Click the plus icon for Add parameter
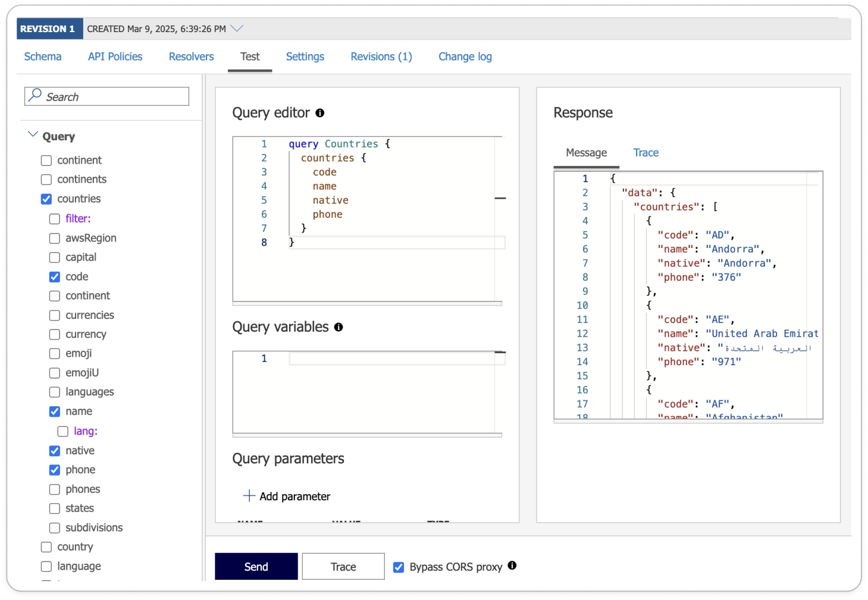Screen dimensions: 868x600 249,495
